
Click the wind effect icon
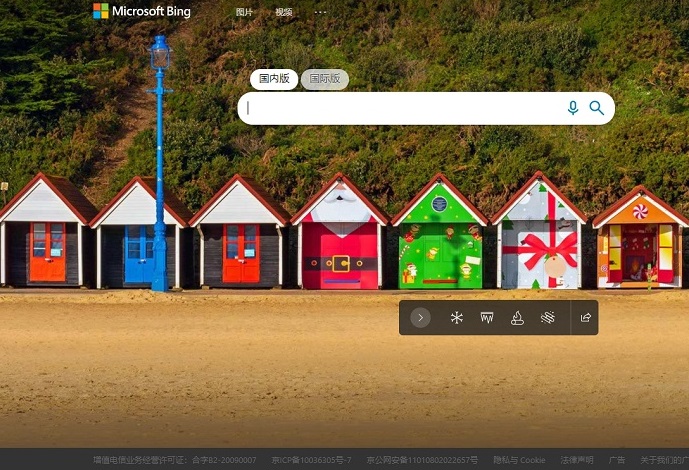(547, 318)
